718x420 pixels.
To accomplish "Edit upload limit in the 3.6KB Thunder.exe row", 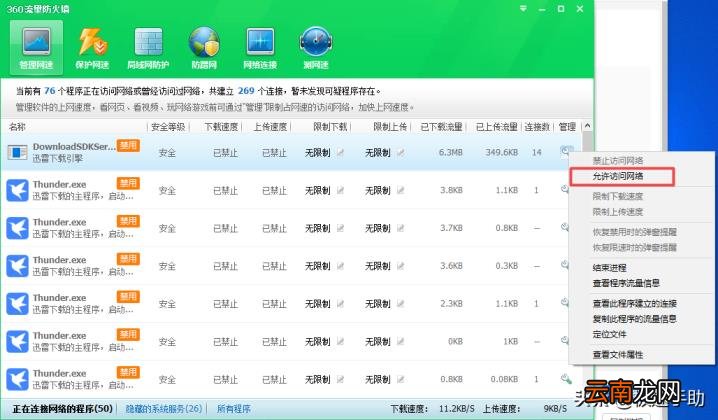I will 401,266.
